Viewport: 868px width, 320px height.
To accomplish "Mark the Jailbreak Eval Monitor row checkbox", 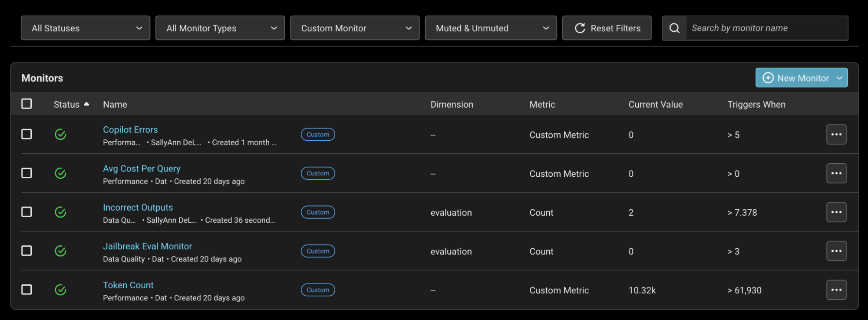I will pos(26,251).
